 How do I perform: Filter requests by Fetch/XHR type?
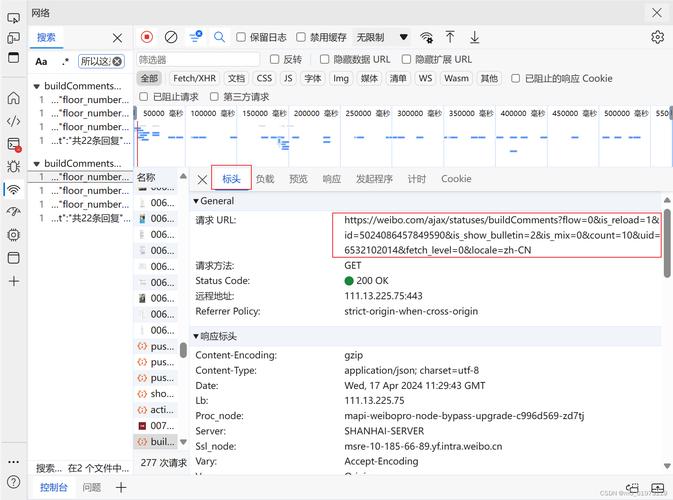click(194, 78)
